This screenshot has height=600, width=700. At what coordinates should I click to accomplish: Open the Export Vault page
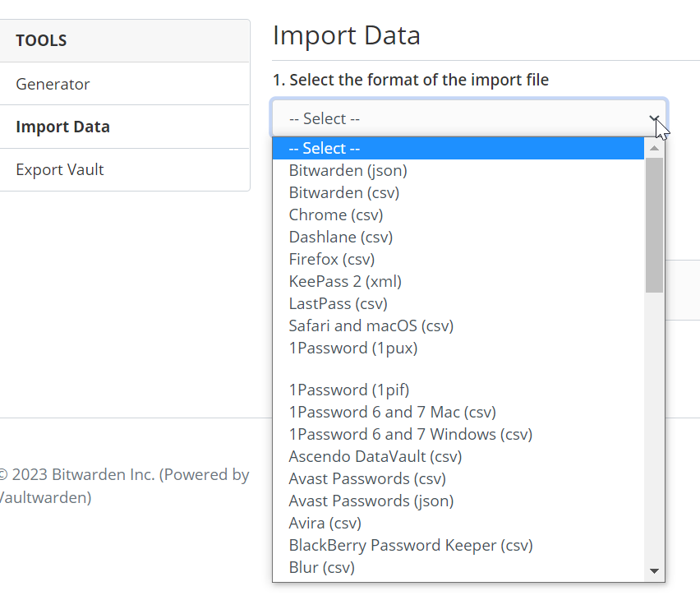[60, 169]
